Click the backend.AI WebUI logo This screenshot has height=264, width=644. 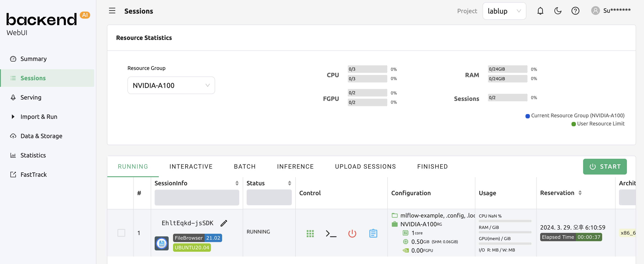coord(48,24)
